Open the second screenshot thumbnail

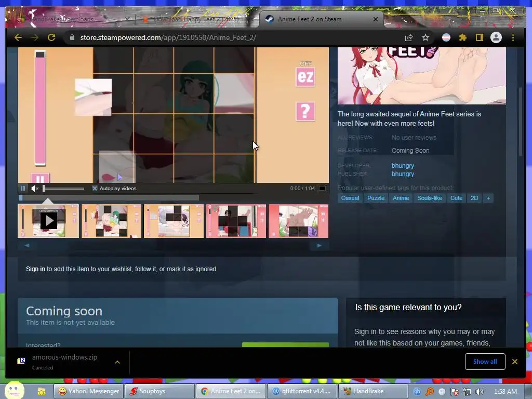pyautogui.click(x=111, y=221)
